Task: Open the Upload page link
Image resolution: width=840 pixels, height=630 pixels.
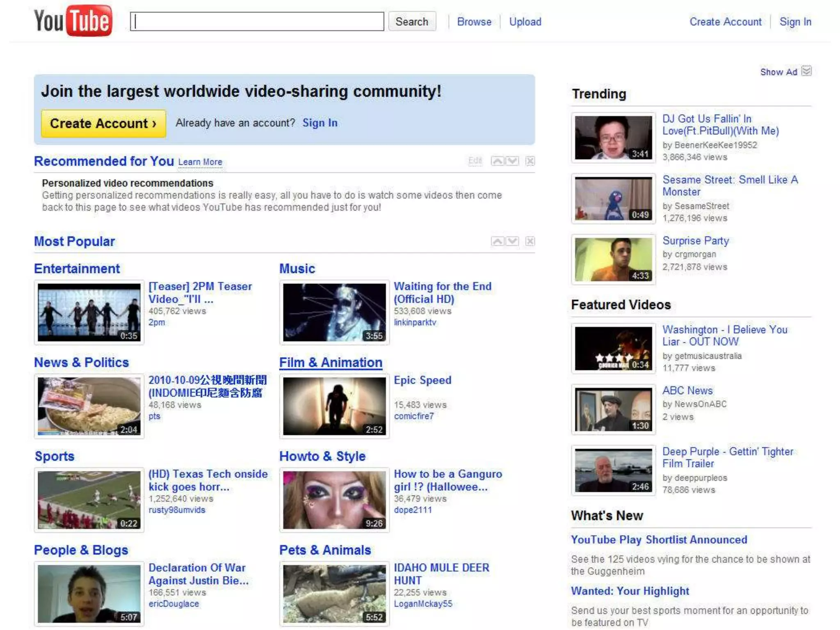Action: (525, 22)
